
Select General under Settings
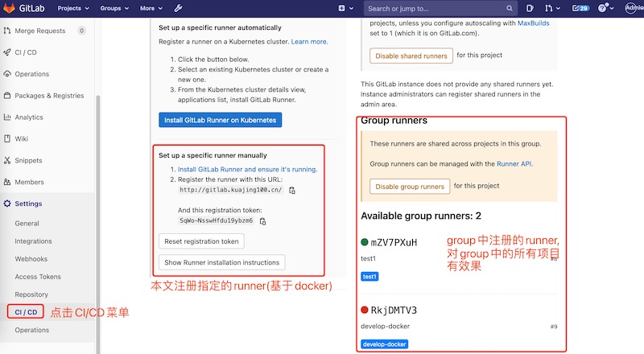pyautogui.click(x=27, y=224)
